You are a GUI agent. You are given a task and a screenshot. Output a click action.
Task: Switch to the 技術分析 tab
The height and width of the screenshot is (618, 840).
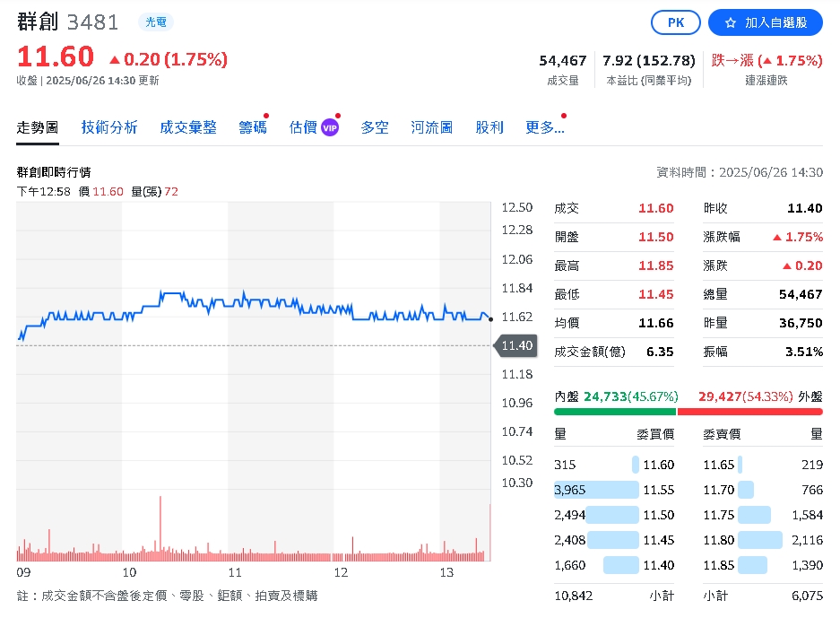click(x=108, y=127)
